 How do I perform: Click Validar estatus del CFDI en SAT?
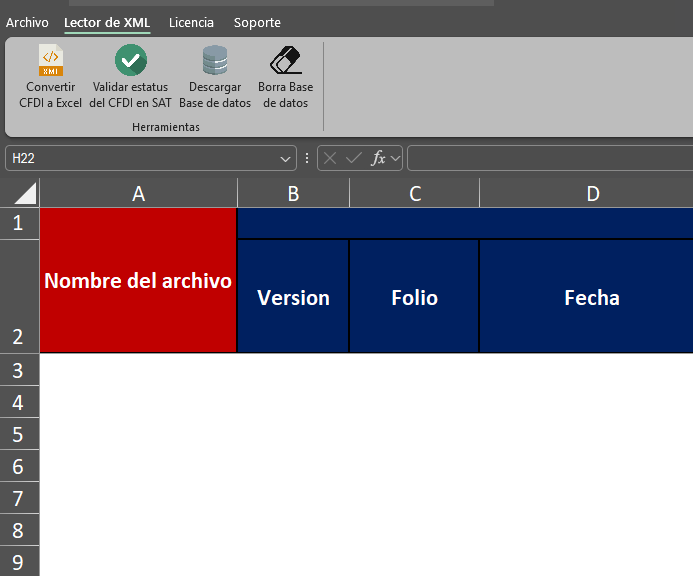pos(130,62)
